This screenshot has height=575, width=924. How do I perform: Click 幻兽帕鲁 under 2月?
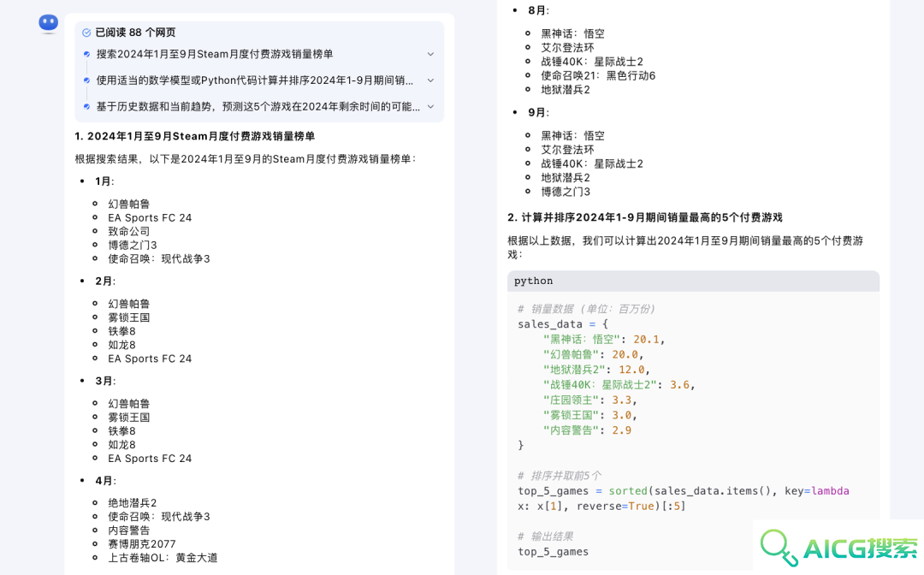point(128,304)
